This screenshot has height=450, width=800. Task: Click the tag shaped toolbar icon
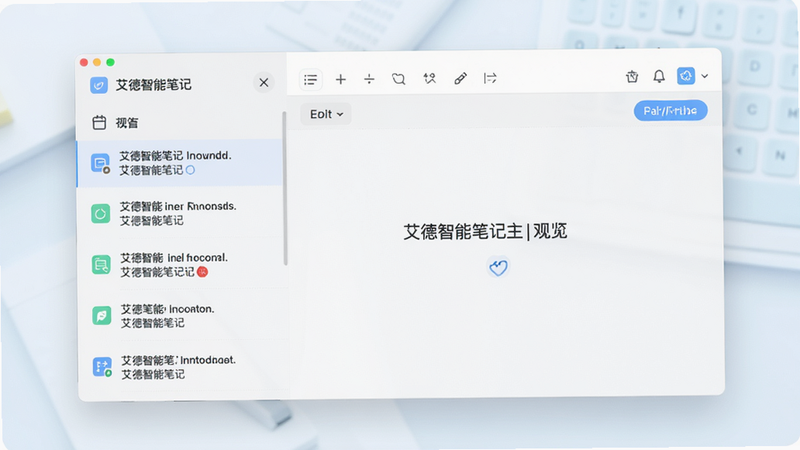398,79
